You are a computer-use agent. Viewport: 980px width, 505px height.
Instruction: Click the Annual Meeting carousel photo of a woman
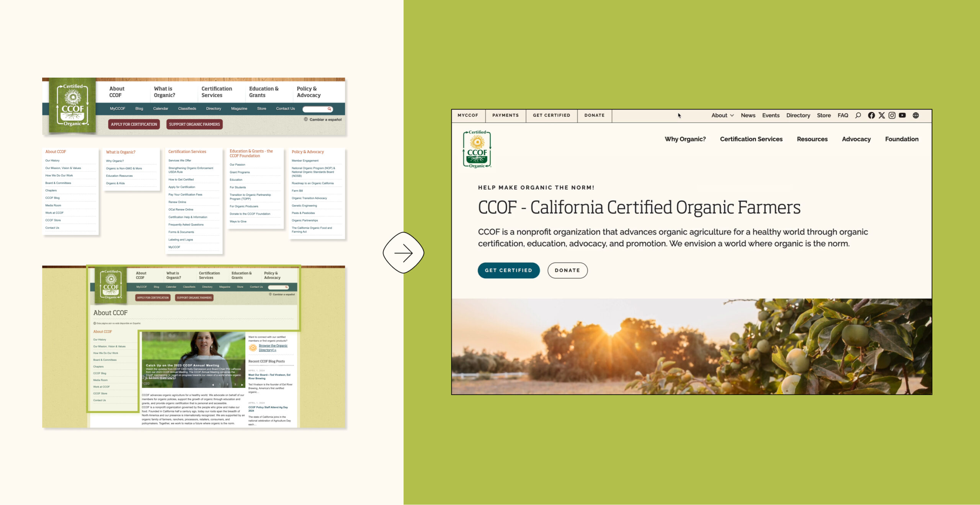pyautogui.click(x=193, y=360)
